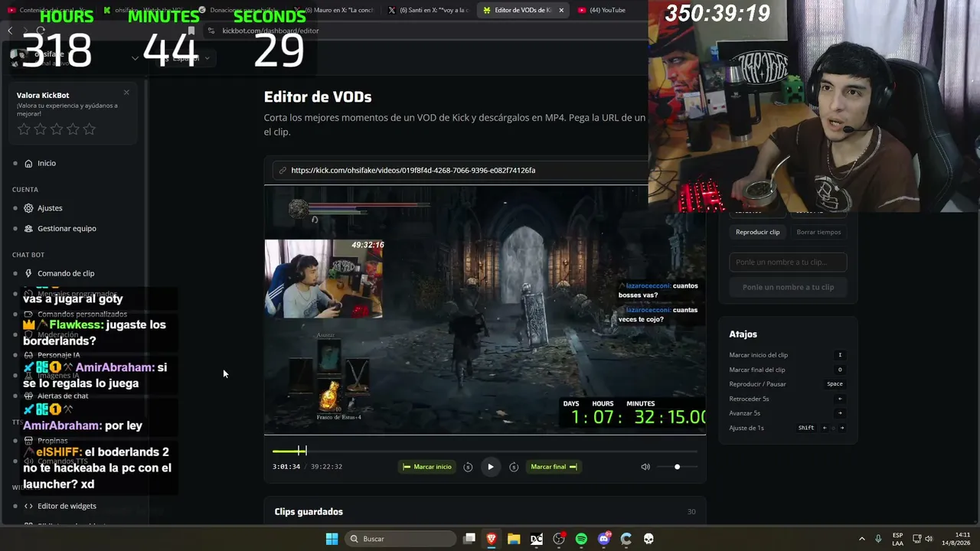Click 'Ponle un nombre a tu clip' button
Image resolution: width=980 pixels, height=551 pixels.
[788, 287]
